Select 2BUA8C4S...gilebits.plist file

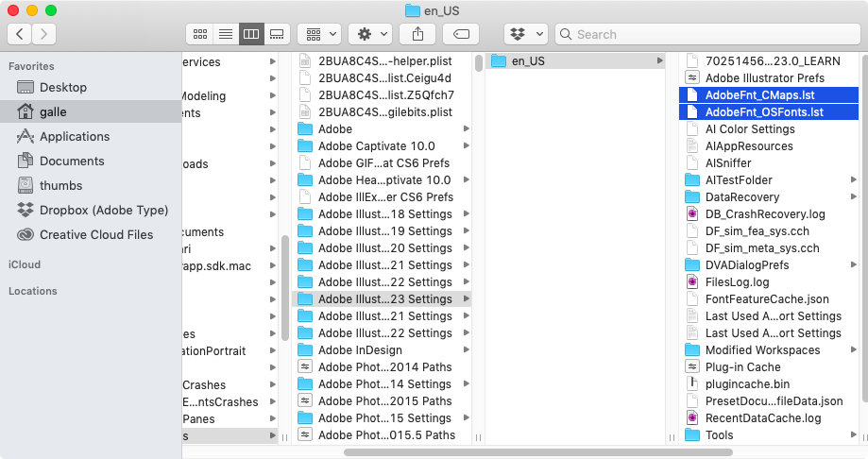pos(382,111)
